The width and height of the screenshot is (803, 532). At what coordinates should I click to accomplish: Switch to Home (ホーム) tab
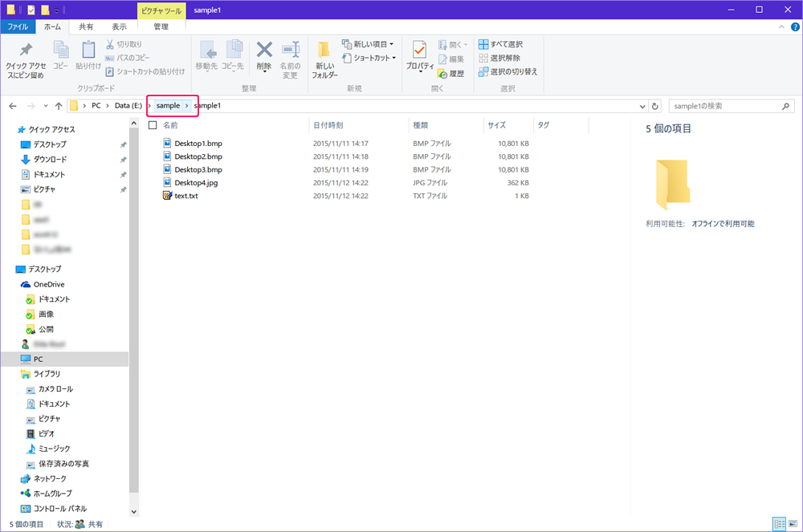(52, 26)
